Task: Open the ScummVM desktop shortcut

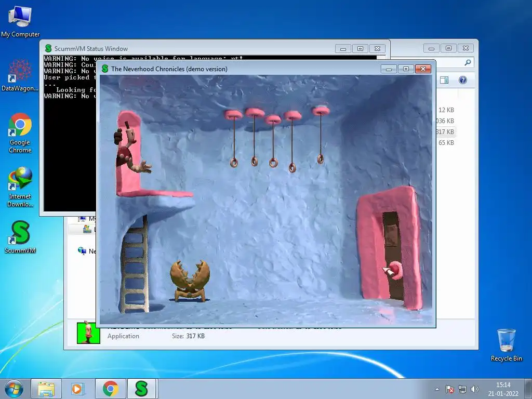Action: point(20,237)
